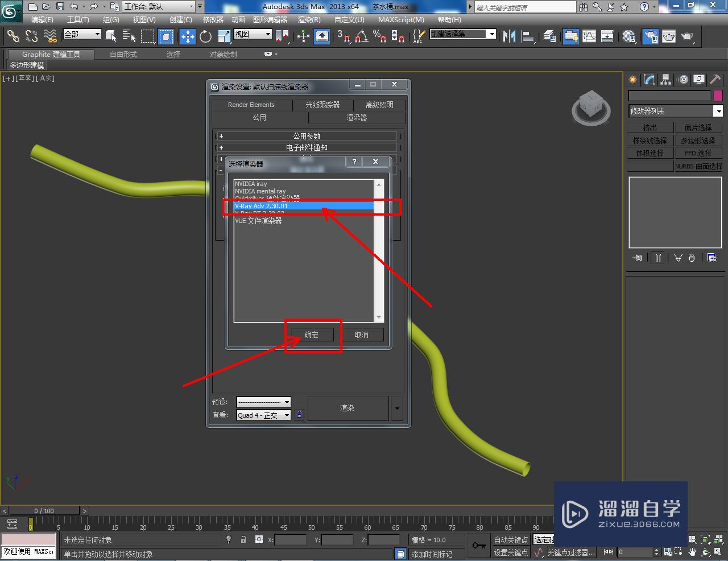728x561 pixels.
Task: Select VUE 文件渲染器 in the list
Action: [x=304, y=221]
